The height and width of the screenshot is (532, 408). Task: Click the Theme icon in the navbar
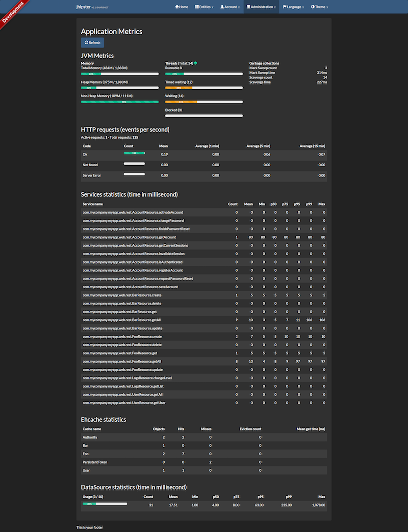(x=312, y=7)
